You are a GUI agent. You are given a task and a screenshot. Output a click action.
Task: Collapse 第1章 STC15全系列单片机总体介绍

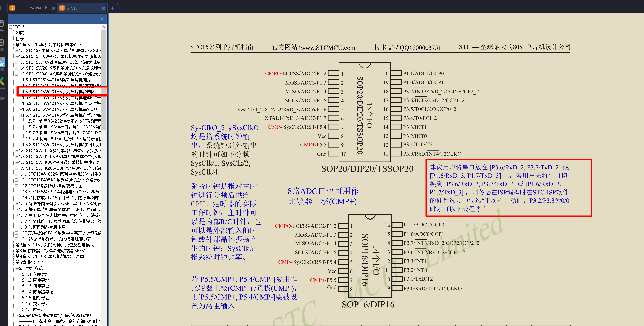[13, 45]
